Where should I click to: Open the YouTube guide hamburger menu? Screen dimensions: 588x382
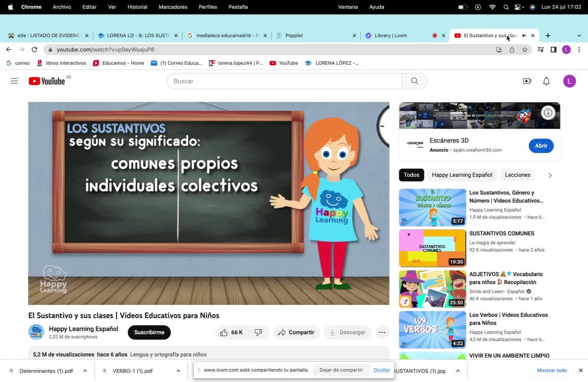pyautogui.click(x=14, y=81)
